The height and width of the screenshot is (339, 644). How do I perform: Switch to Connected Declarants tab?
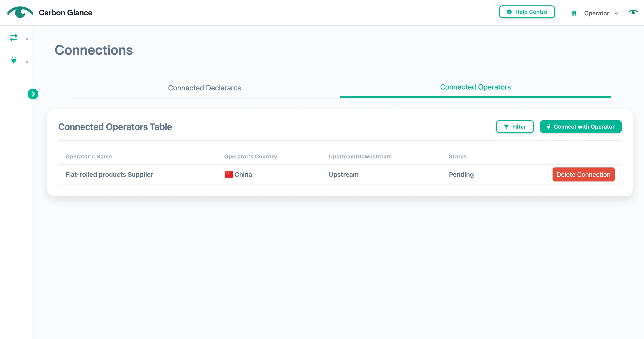pos(205,88)
